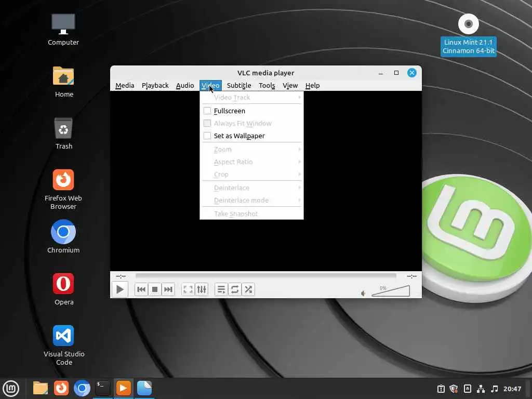Select the Opera desktop icon
Image resolution: width=532 pixels, height=399 pixels.
click(63, 289)
